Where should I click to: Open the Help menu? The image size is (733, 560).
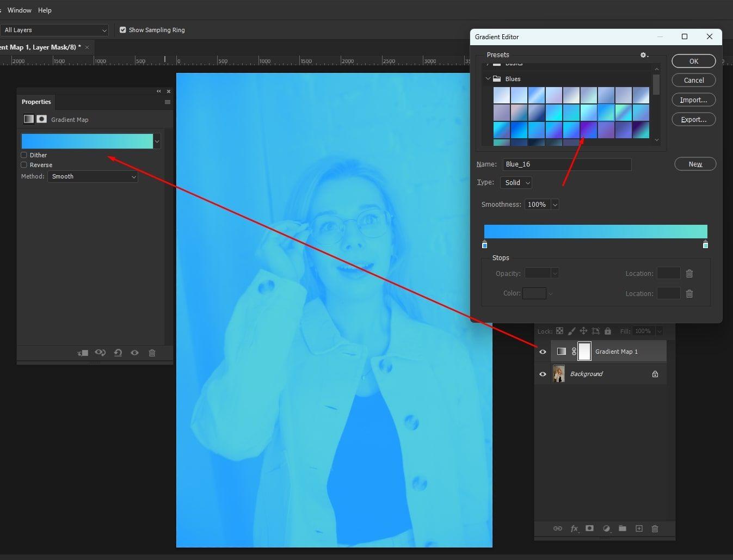click(x=45, y=10)
